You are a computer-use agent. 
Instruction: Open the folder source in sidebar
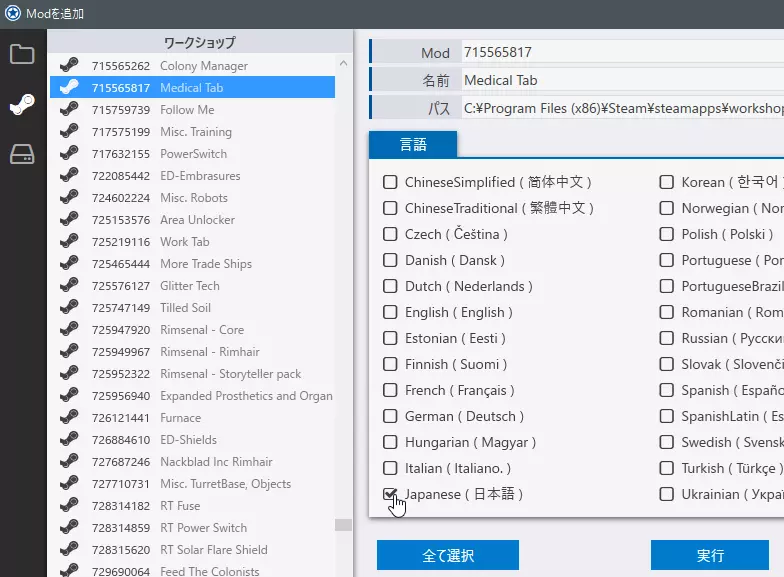tap(22, 54)
